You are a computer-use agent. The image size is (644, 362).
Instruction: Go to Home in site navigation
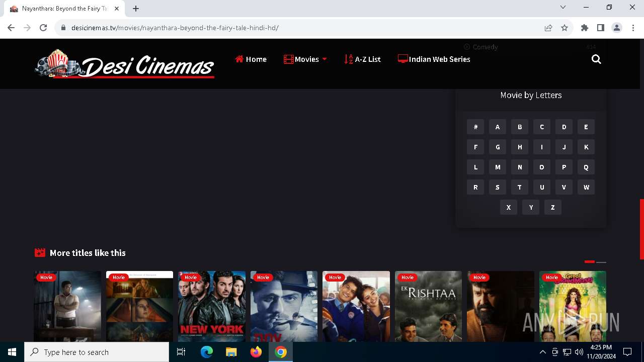click(251, 59)
